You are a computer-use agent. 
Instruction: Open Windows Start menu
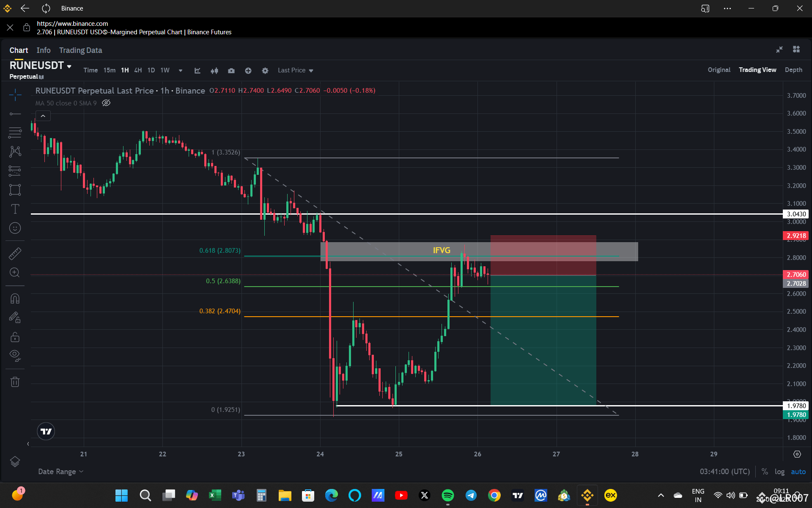pyautogui.click(x=122, y=495)
